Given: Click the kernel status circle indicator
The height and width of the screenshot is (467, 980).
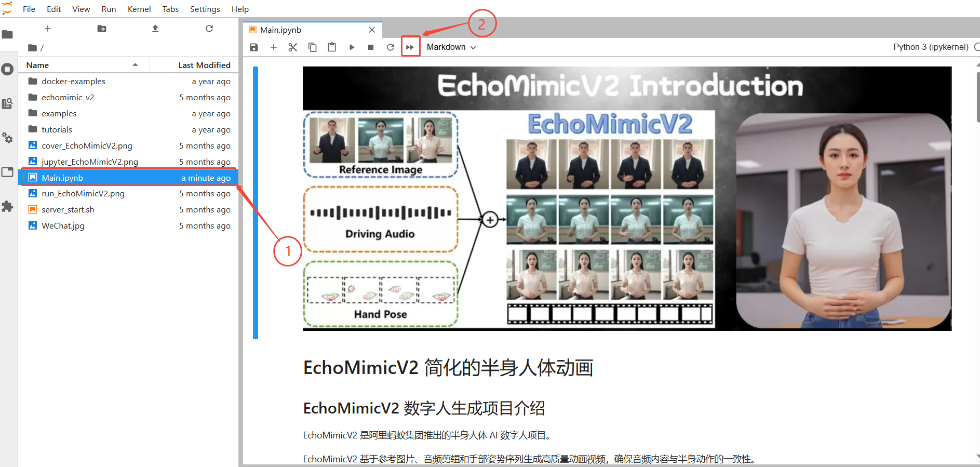Looking at the screenshot, I should tap(977, 47).
